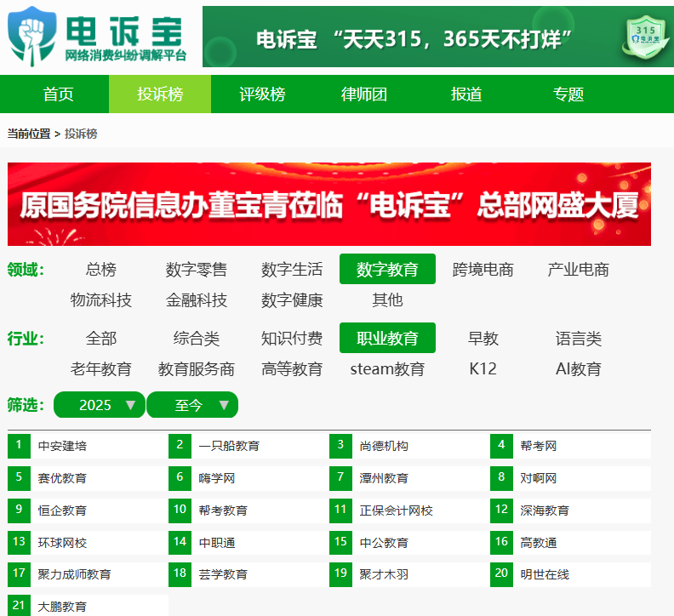Open the 评级榜 navigation tab
Viewport: 674px width, 616px height.
262,94
